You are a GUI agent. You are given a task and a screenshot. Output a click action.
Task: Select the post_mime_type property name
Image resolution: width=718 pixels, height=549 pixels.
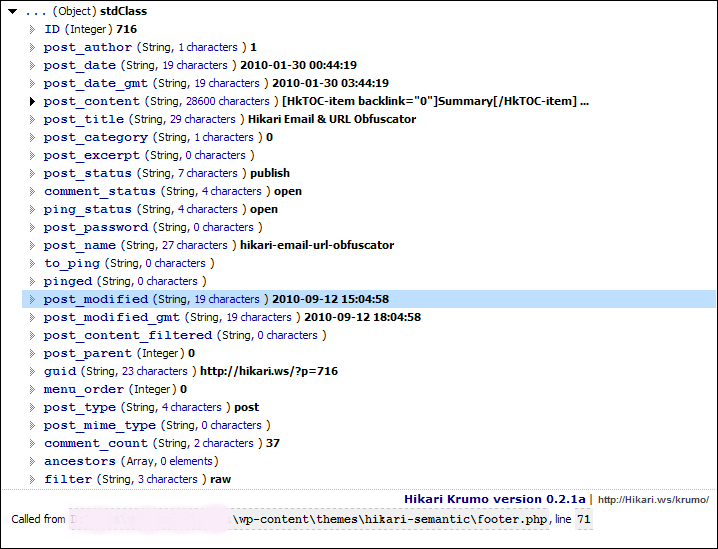point(100,425)
